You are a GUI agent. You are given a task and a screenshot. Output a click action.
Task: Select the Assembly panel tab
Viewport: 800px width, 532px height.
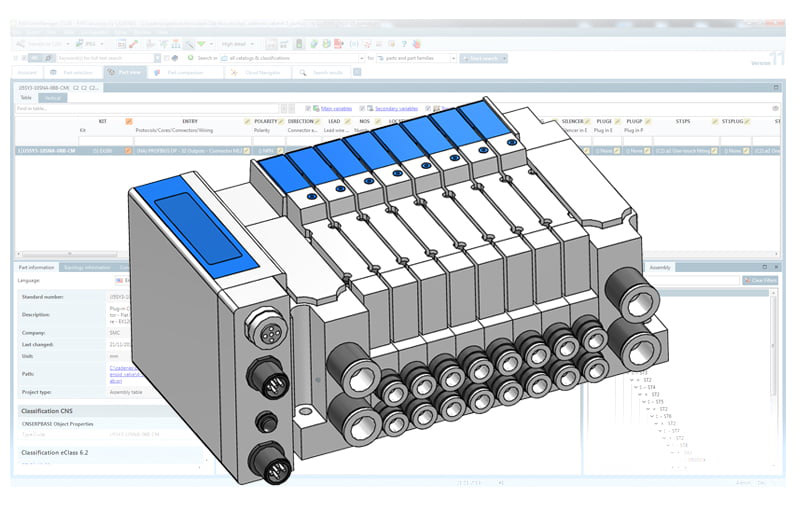661,267
